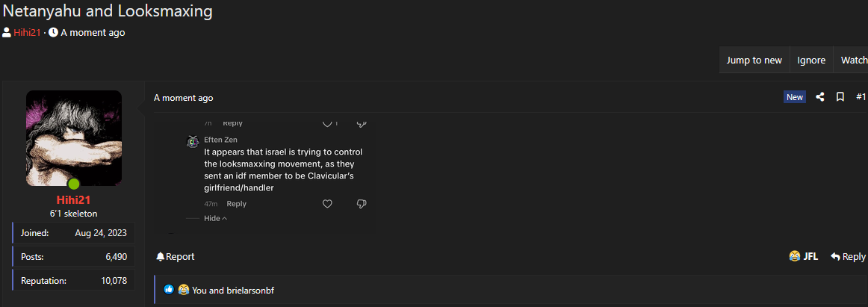Dislike Eften Zen's comment with the thumbs-down icon

pyautogui.click(x=362, y=204)
